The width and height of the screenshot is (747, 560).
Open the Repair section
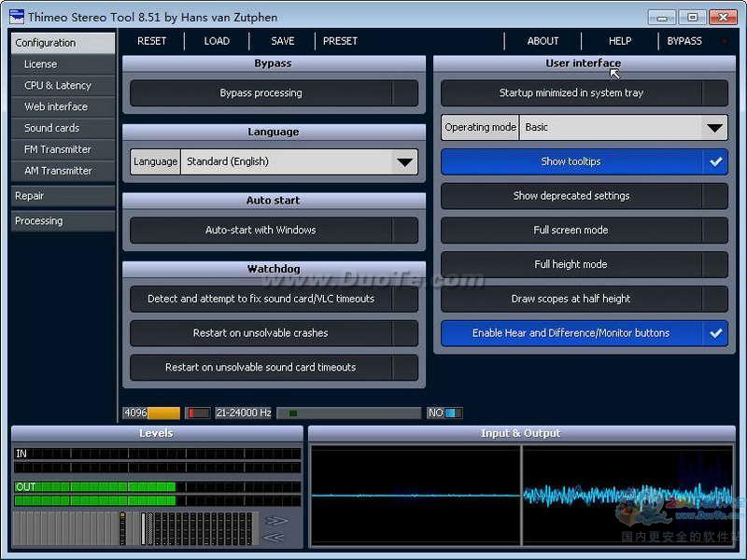pyautogui.click(x=63, y=196)
